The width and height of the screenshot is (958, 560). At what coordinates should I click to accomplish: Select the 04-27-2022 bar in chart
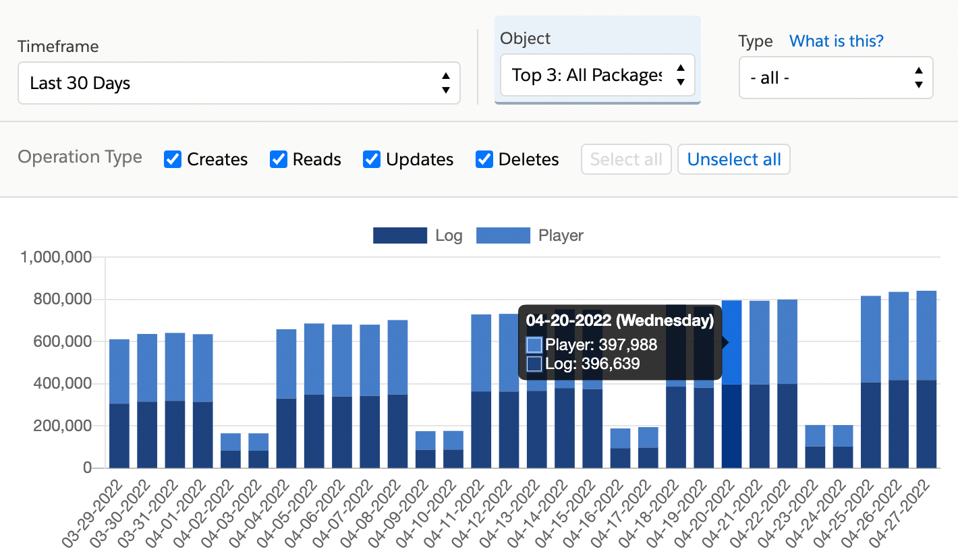coord(926,379)
